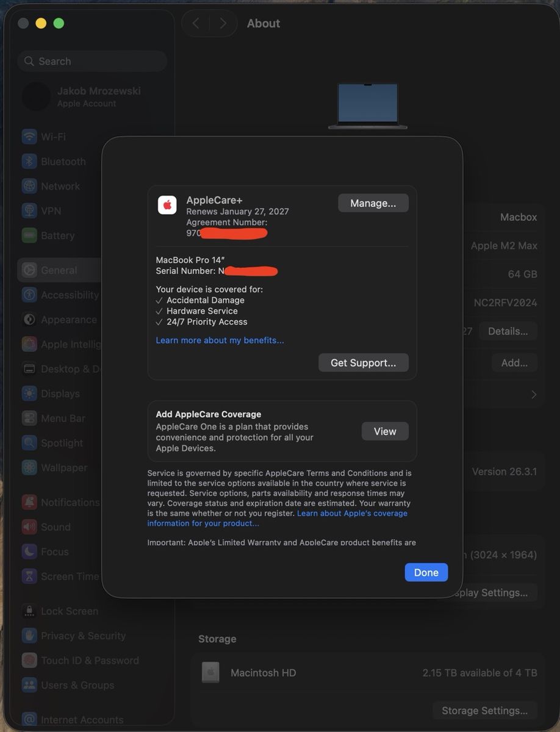Open the Battery settings icon

29,235
